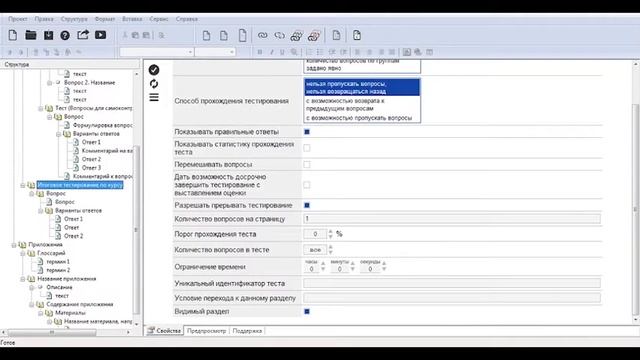Collapse the 'Содержание приложения' tree node
640x360 pixels.
32,304
